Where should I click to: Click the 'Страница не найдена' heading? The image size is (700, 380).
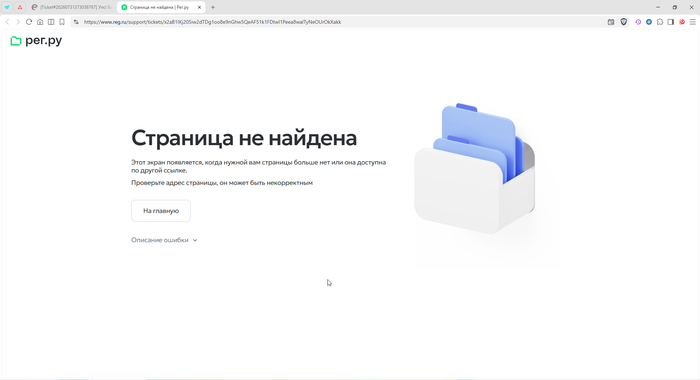(244, 138)
